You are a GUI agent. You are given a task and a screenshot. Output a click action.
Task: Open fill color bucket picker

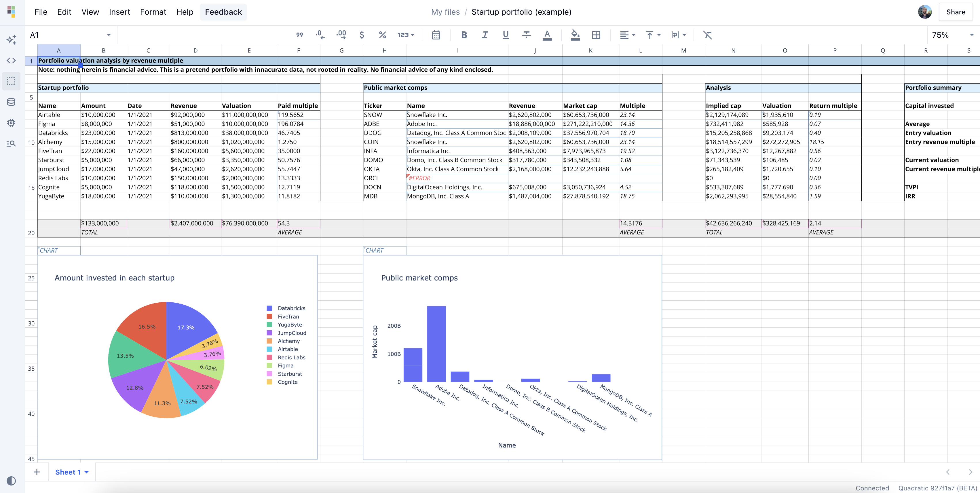(575, 35)
